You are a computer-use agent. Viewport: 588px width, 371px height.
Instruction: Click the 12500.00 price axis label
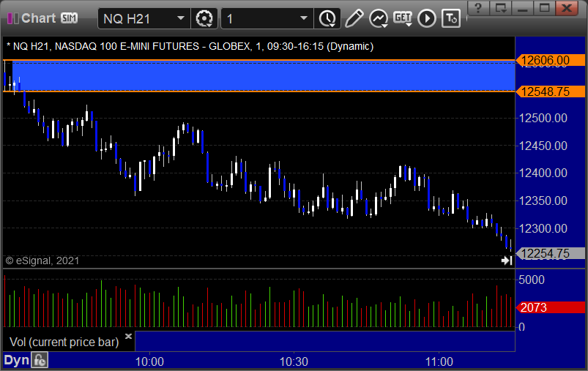pyautogui.click(x=543, y=118)
